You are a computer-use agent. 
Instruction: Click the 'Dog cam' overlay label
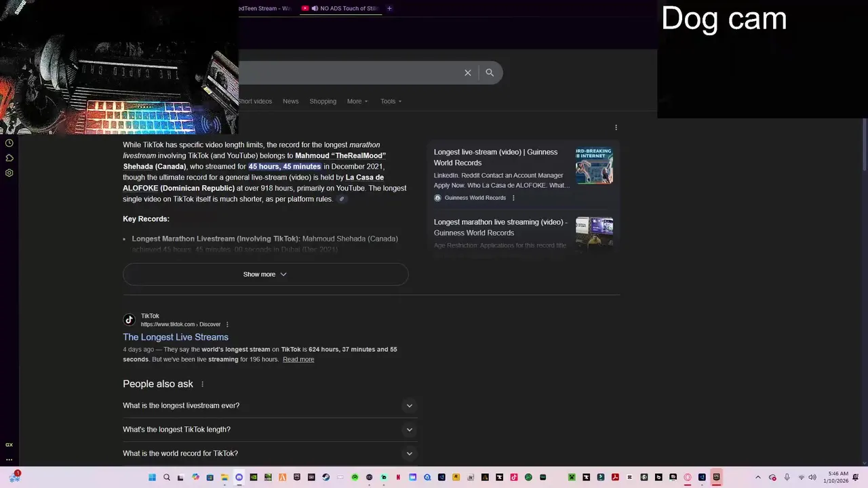[724, 18]
